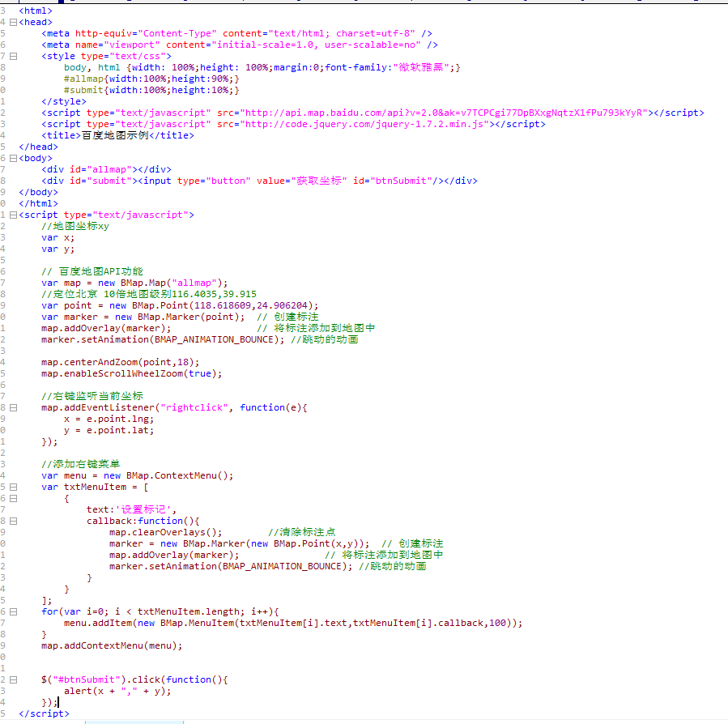Click the #allmap CSS rule
This screenshot has height=724, width=728.
[151, 79]
